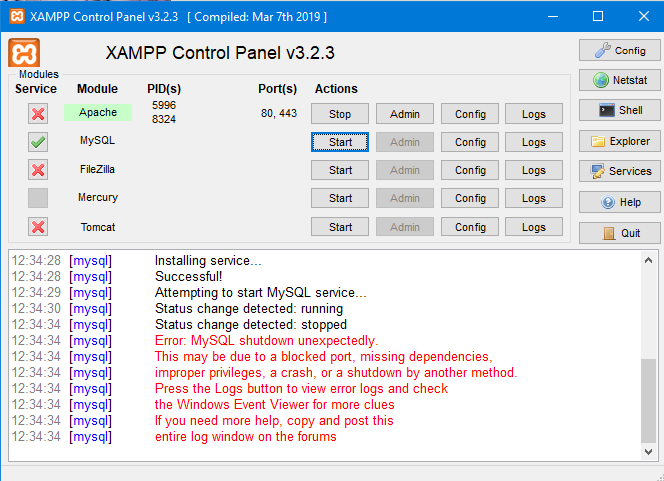This screenshot has height=481, width=664.
Task: Toggle the Apache service install checkbox
Action: 38,114
